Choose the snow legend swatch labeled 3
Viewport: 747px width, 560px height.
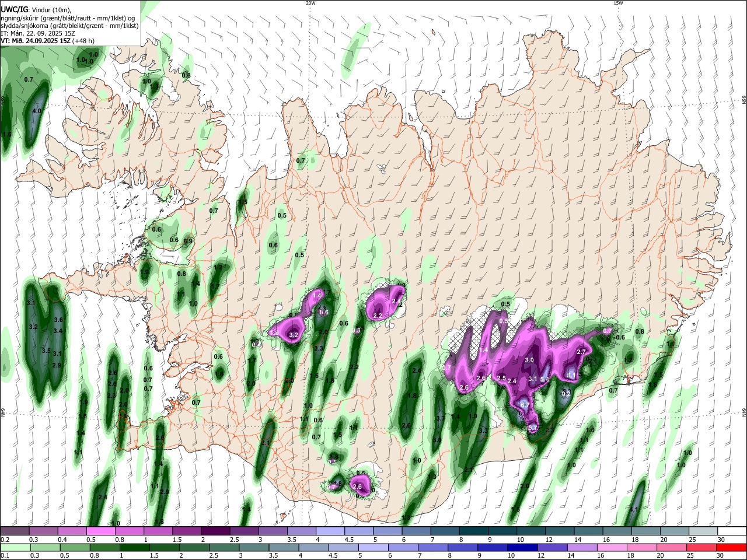(272, 531)
